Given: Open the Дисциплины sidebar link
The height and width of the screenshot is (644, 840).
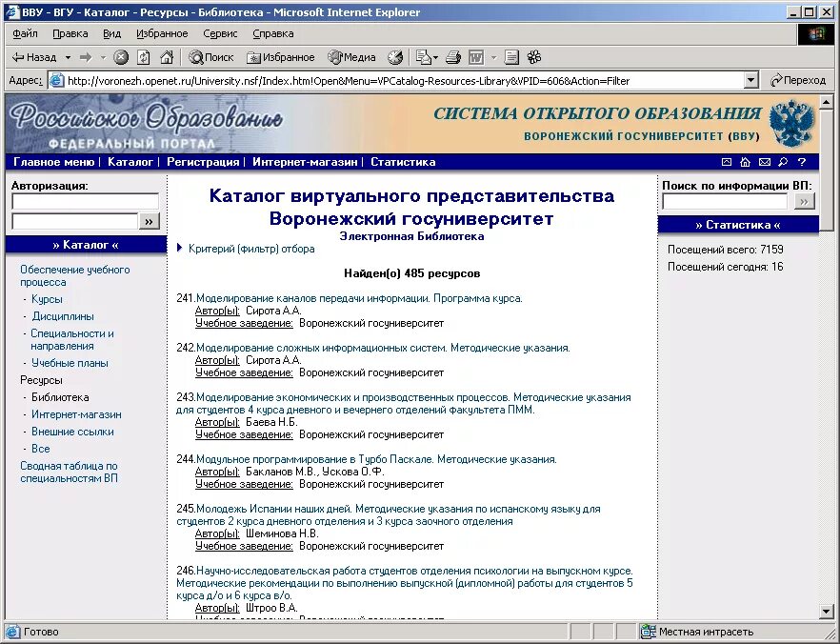Looking at the screenshot, I should 63,316.
